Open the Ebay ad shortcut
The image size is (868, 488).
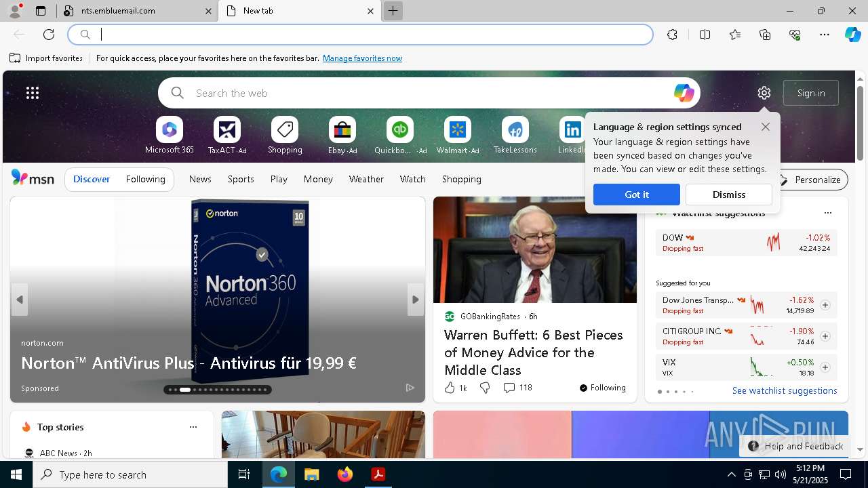point(342,136)
